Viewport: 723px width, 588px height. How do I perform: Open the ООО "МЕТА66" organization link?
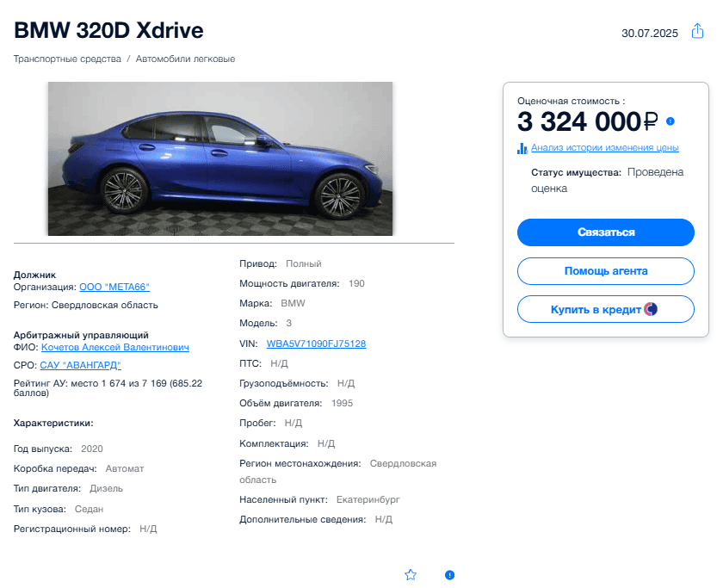point(114,288)
